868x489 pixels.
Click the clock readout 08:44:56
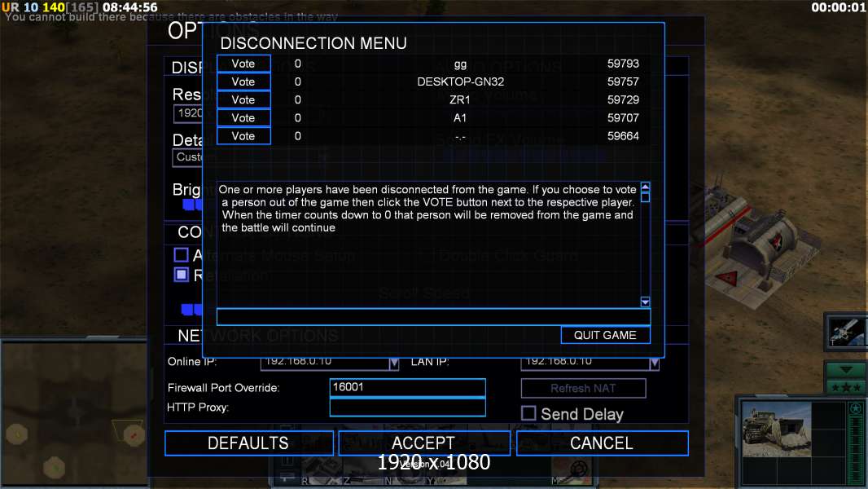tap(130, 7)
